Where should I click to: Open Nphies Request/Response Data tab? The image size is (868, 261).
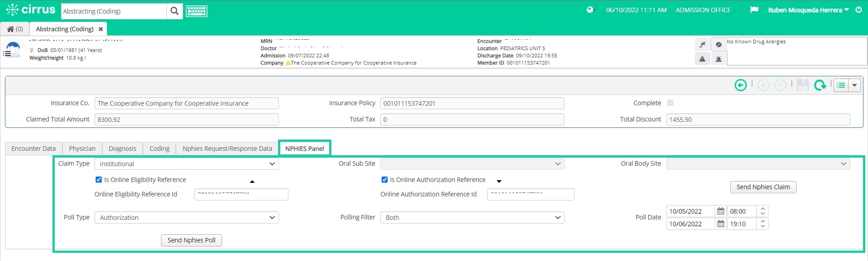pos(227,149)
